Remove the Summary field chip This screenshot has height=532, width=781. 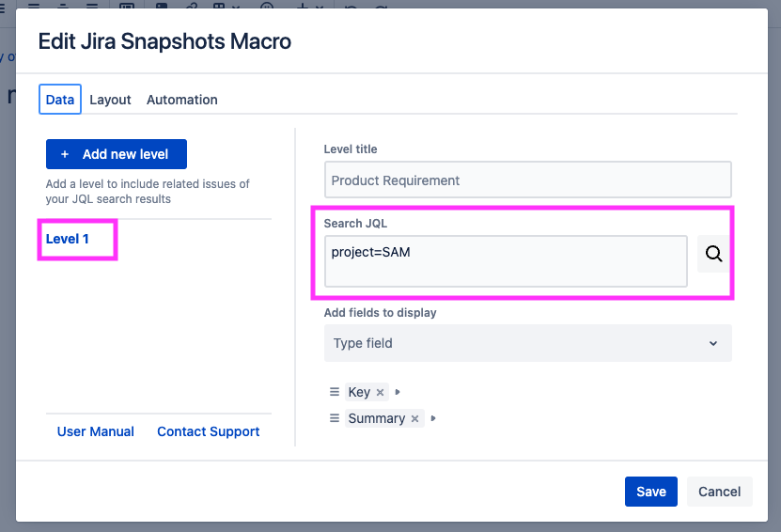pyautogui.click(x=414, y=419)
